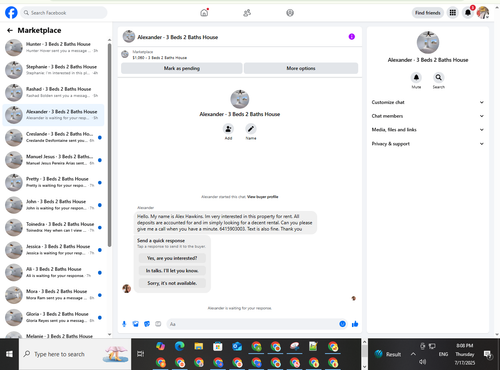Click More options button

point(301,68)
